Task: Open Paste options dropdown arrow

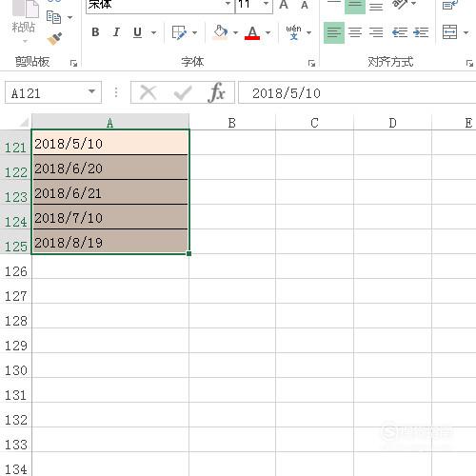Action: coord(25,41)
